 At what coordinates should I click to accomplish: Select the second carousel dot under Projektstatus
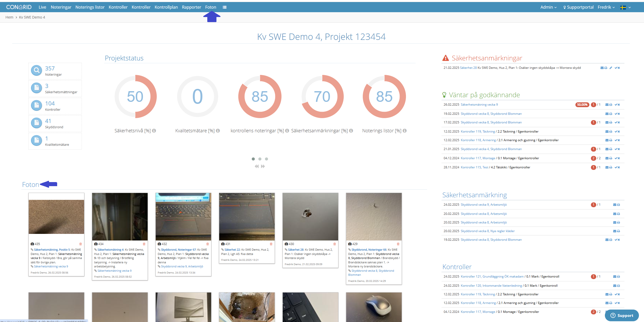[260, 159]
